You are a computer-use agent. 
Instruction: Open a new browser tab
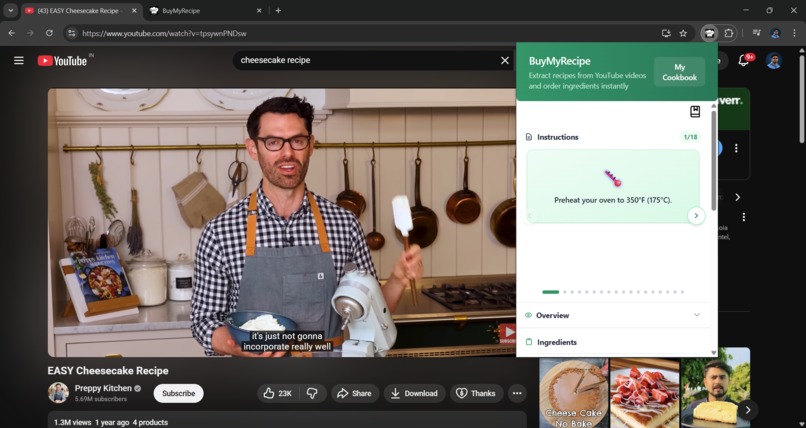click(x=278, y=10)
